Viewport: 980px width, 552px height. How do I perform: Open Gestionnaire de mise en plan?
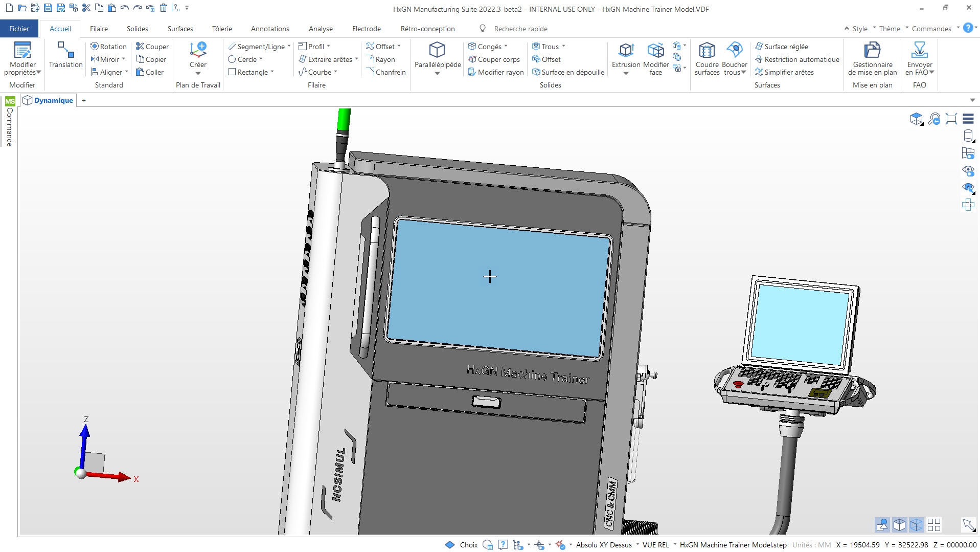(872, 59)
